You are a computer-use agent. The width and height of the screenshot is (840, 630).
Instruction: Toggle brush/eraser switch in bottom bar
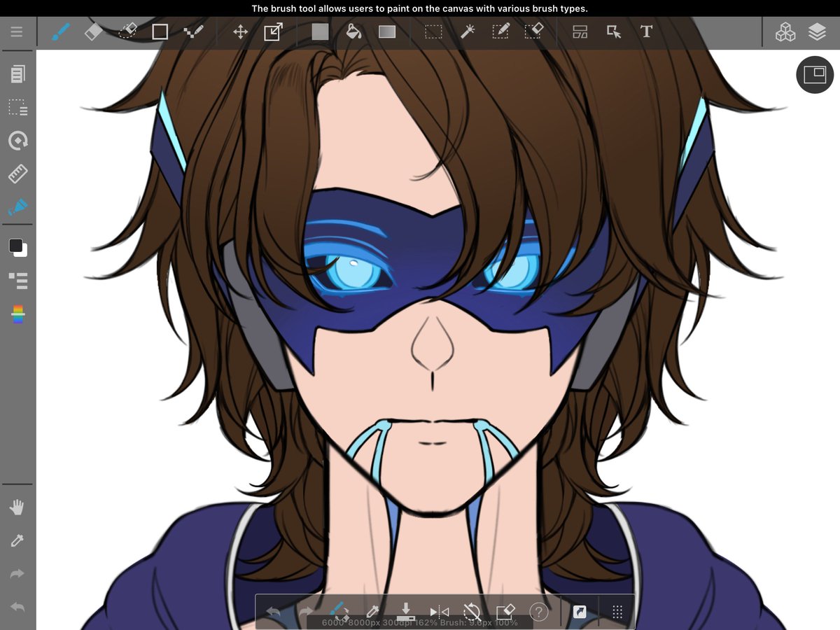tap(339, 611)
